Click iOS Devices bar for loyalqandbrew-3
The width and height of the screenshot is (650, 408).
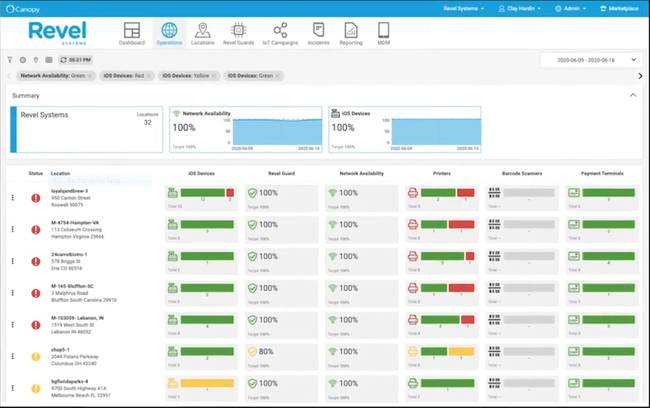click(x=207, y=193)
